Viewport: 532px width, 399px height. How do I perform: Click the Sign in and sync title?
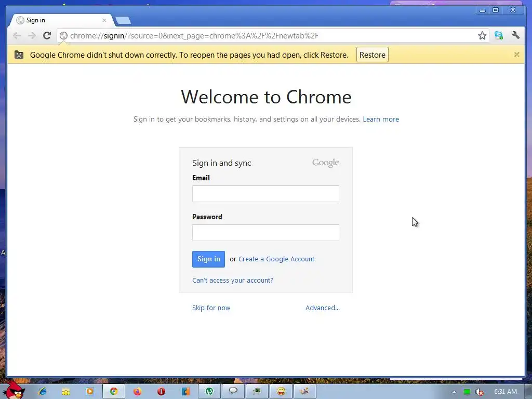coord(221,163)
